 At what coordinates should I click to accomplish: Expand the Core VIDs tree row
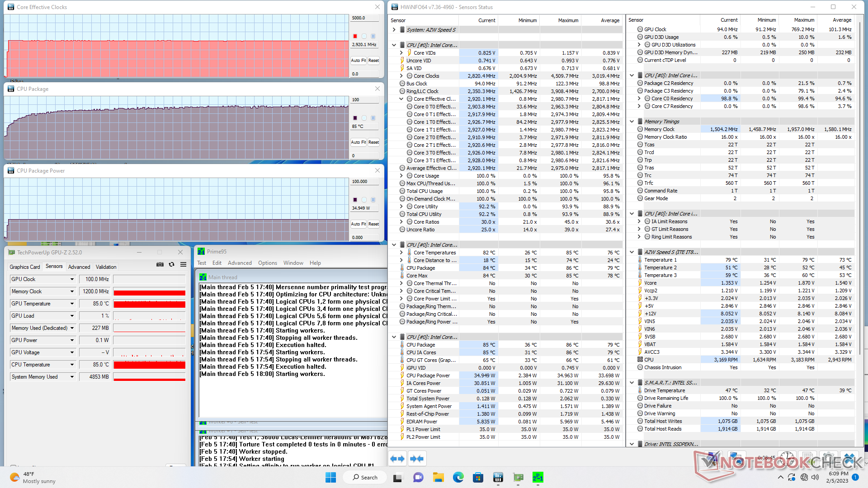click(x=401, y=53)
